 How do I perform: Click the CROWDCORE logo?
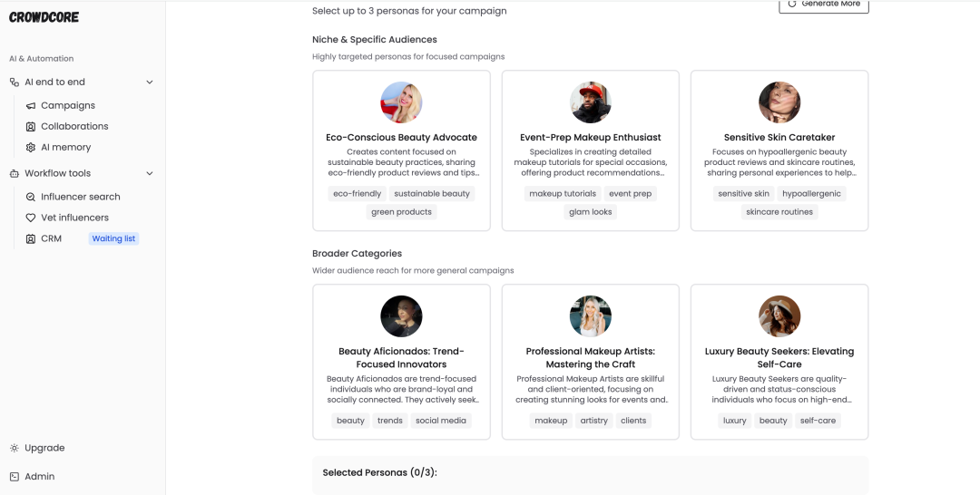(x=44, y=17)
